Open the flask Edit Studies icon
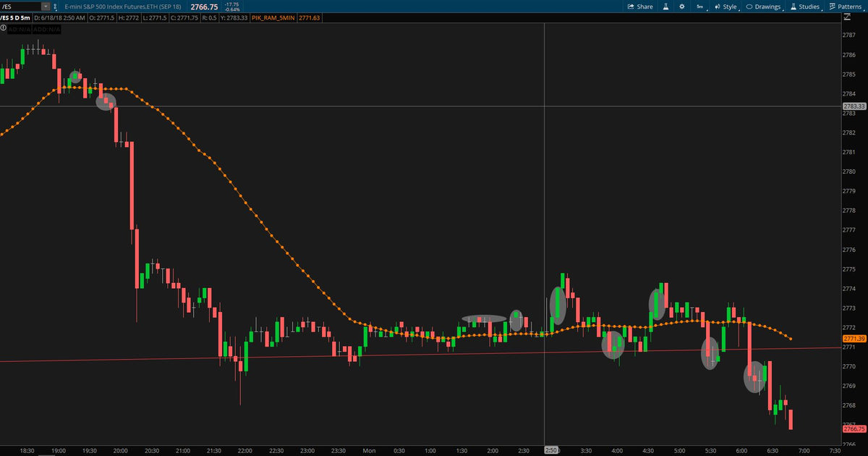The width and height of the screenshot is (868, 456). [665, 7]
